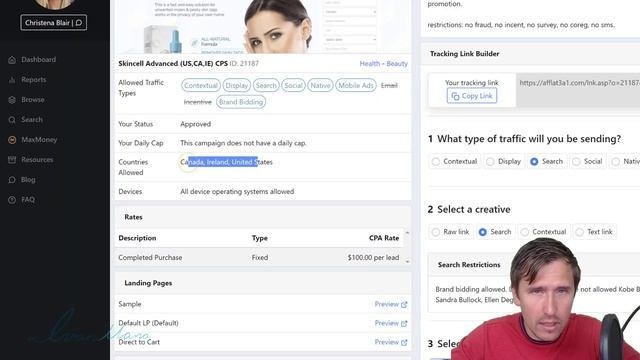Click external-link icon on Direct to Cart row

pyautogui.click(x=404, y=342)
